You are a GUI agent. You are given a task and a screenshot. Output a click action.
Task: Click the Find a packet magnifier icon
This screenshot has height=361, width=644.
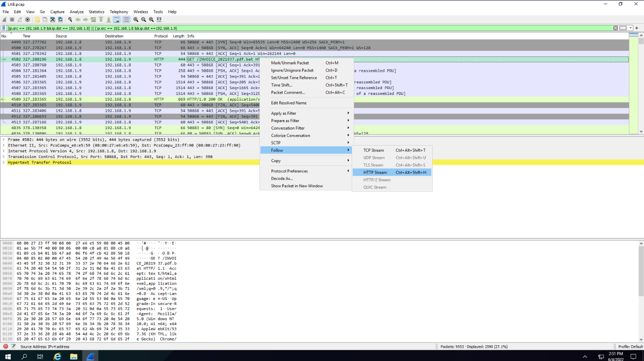70,19
